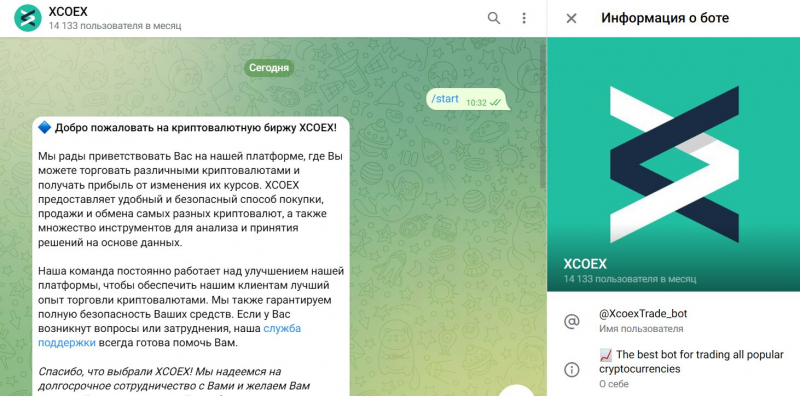Image resolution: width=800 pixels, height=396 pixels.
Task: Click the chat scrollbar
Action: click(543, 116)
